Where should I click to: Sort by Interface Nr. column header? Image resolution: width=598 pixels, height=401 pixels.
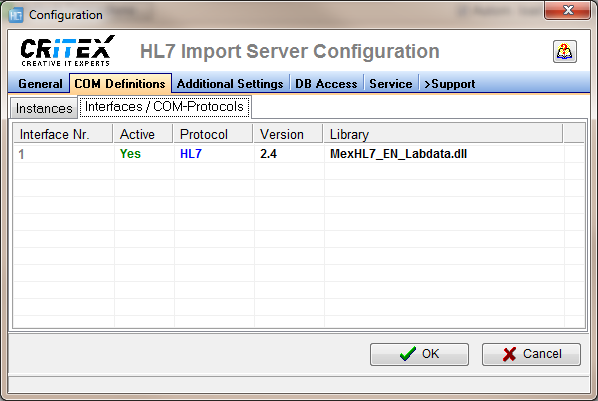[x=63, y=134]
